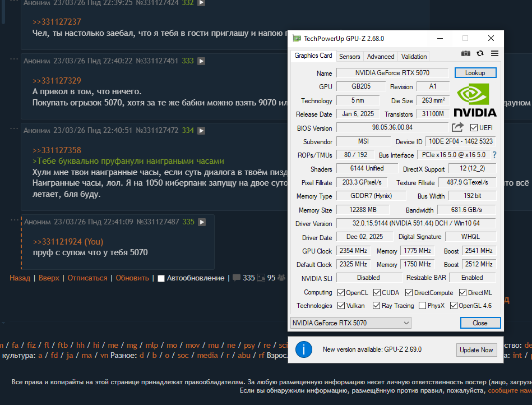The height and width of the screenshot is (405, 532).
Task: Open three-dot menu of post 334
Action: click(14, 128)
